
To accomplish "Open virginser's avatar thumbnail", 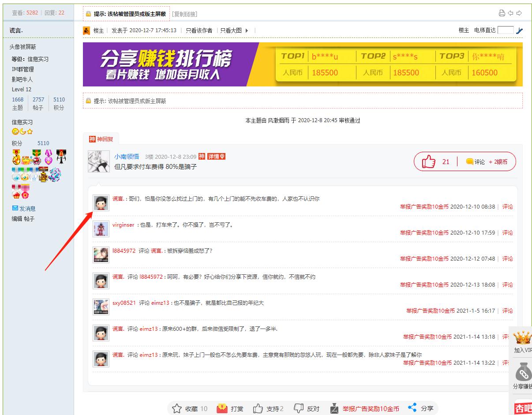I will point(101,229).
